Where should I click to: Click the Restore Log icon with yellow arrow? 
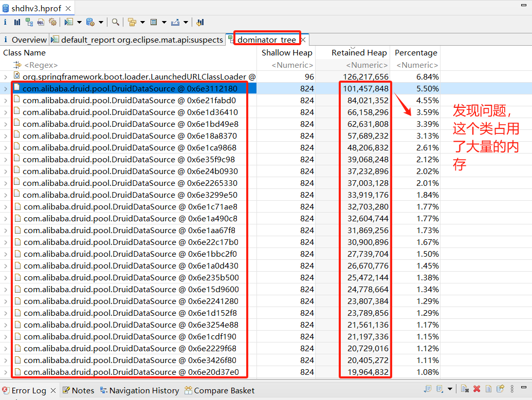[x=500, y=389]
